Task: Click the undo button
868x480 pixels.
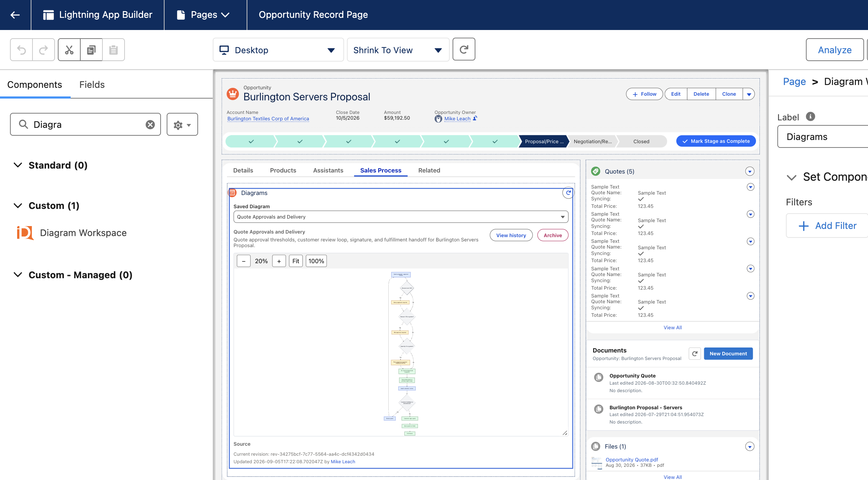Action: click(x=21, y=50)
